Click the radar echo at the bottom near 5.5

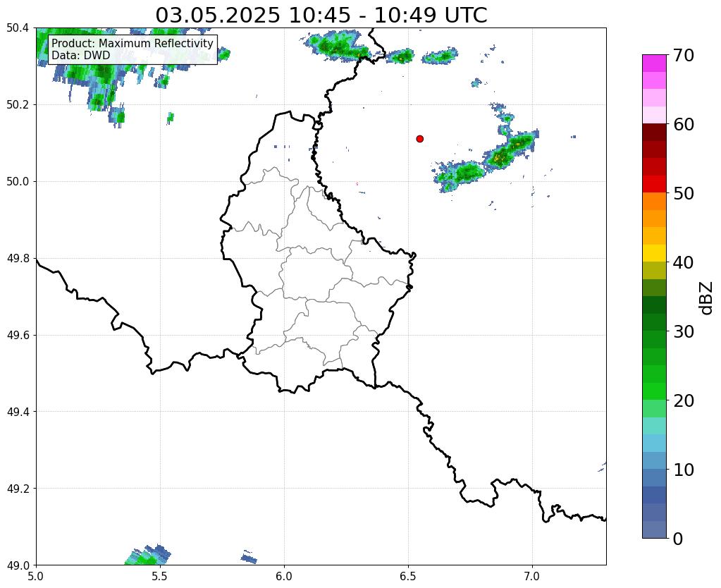pyautogui.click(x=148, y=556)
